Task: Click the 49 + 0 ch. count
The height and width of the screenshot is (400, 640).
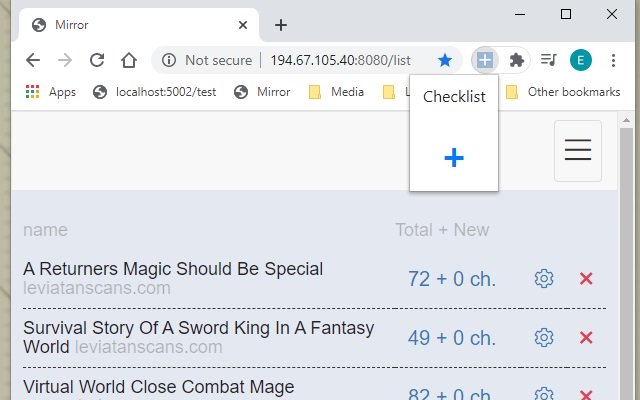Action: [452, 338]
